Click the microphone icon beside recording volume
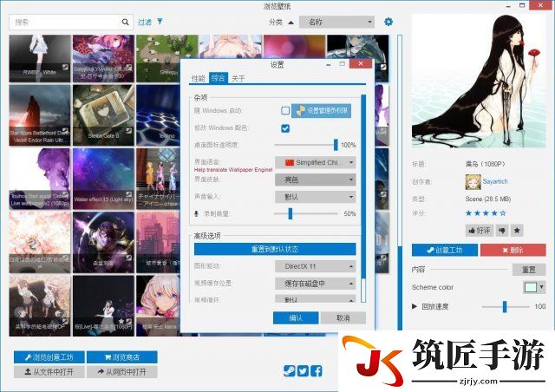Image resolution: width=555 pixels, height=392 pixels. [197, 214]
